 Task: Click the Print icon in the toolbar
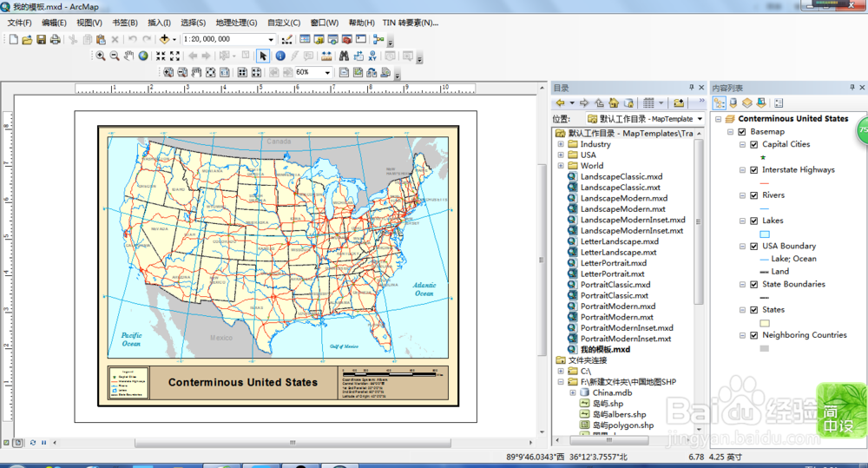point(55,39)
